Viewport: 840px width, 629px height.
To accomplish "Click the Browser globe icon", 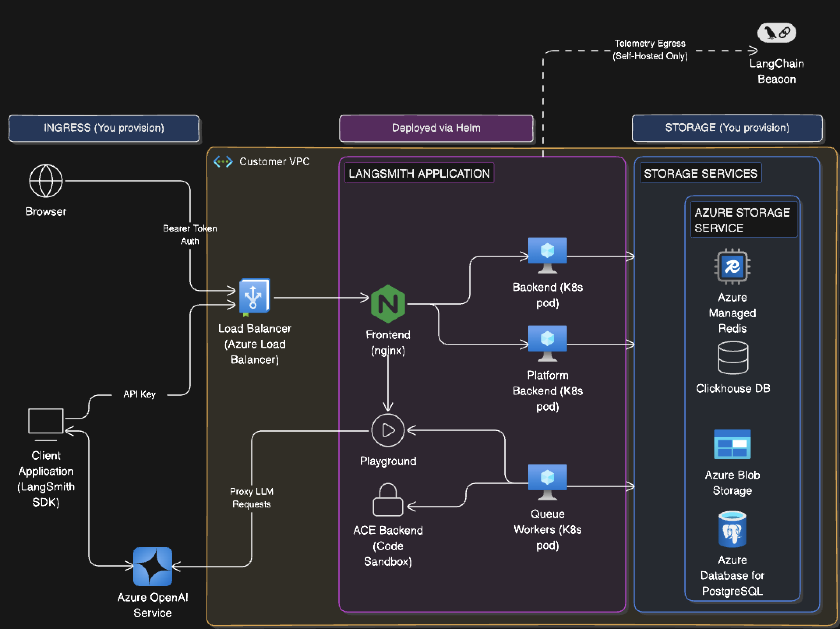I will pyautogui.click(x=46, y=181).
